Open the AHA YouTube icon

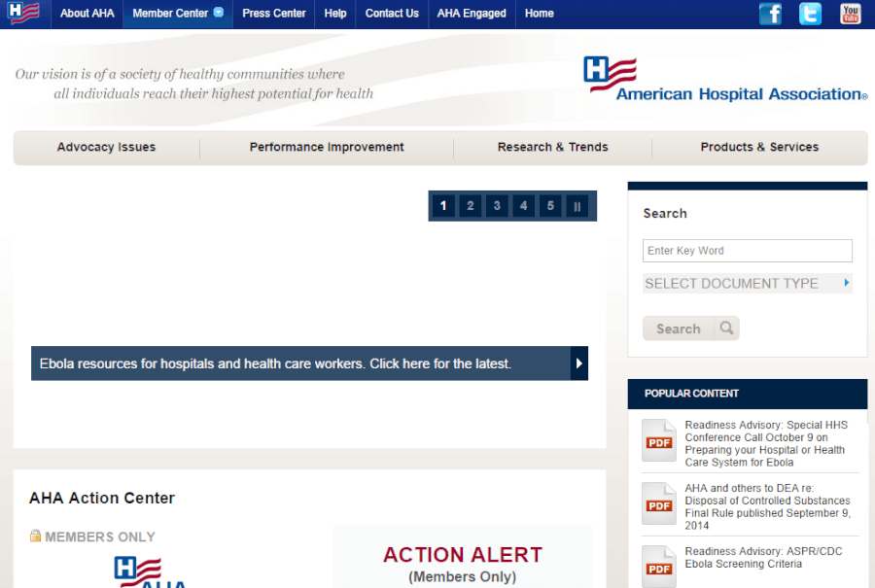pos(851,14)
